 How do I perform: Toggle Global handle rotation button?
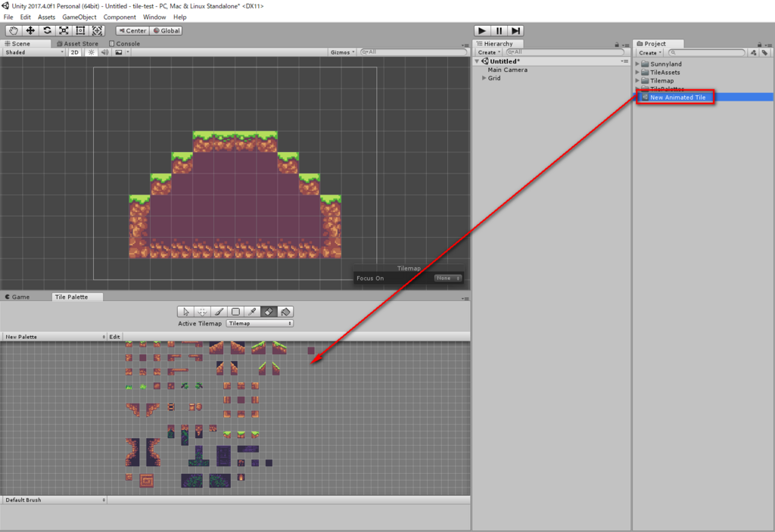point(166,31)
